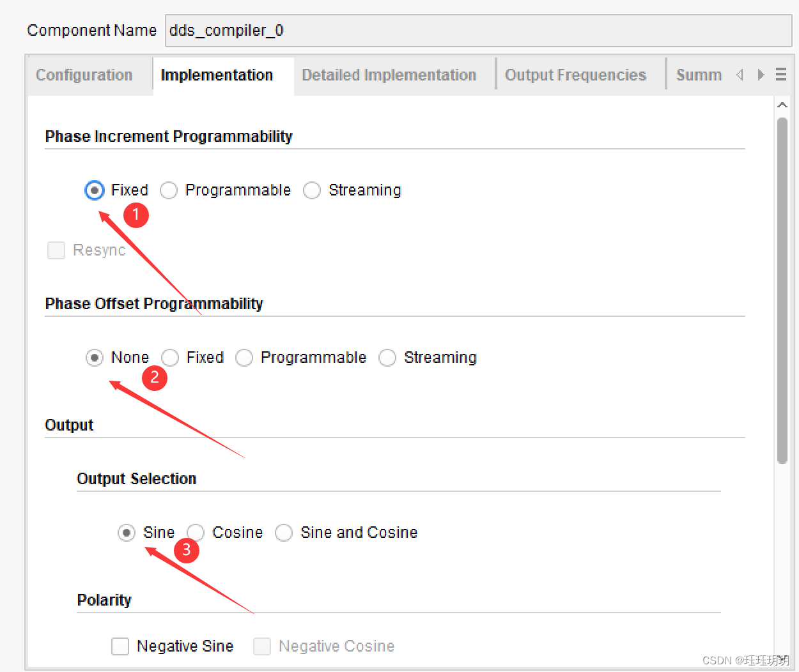This screenshot has height=672, width=799.
Task: Choose Cosine output selection
Action: [x=196, y=533]
